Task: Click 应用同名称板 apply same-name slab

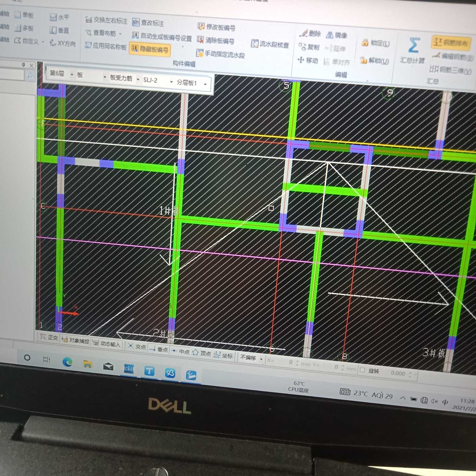Action: 106,46
